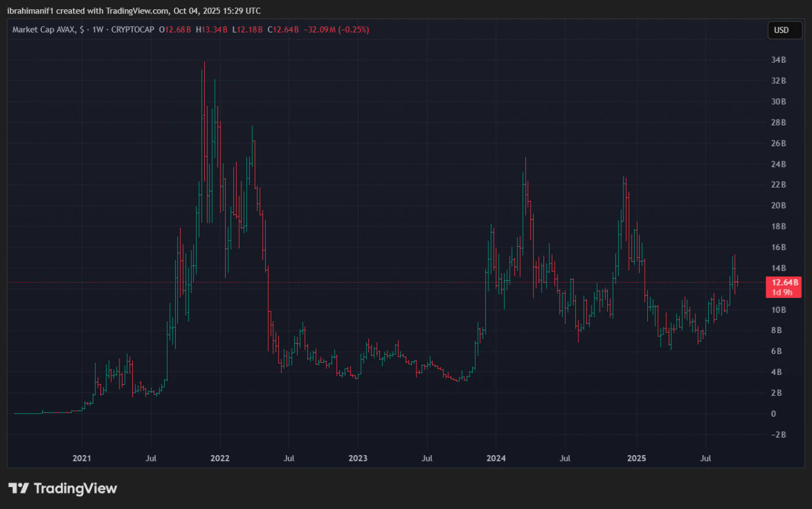The height and width of the screenshot is (509, 812).
Task: Click the 2025 time axis label
Action: click(x=636, y=459)
